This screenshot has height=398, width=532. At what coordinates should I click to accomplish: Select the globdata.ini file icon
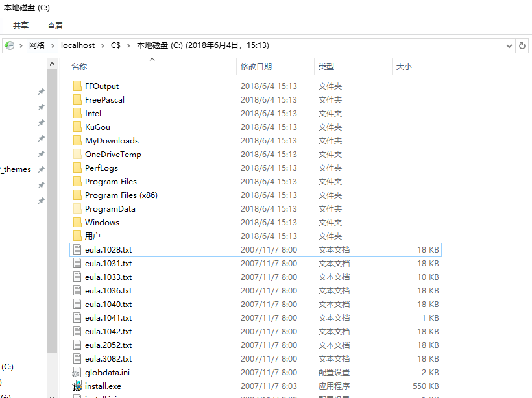pos(77,373)
